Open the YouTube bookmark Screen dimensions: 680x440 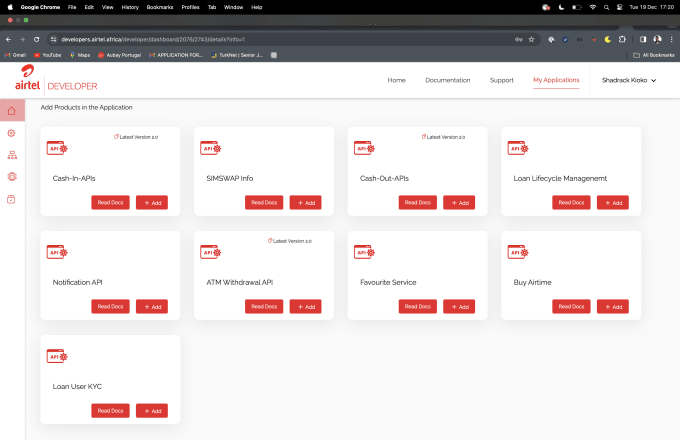[x=47, y=55]
